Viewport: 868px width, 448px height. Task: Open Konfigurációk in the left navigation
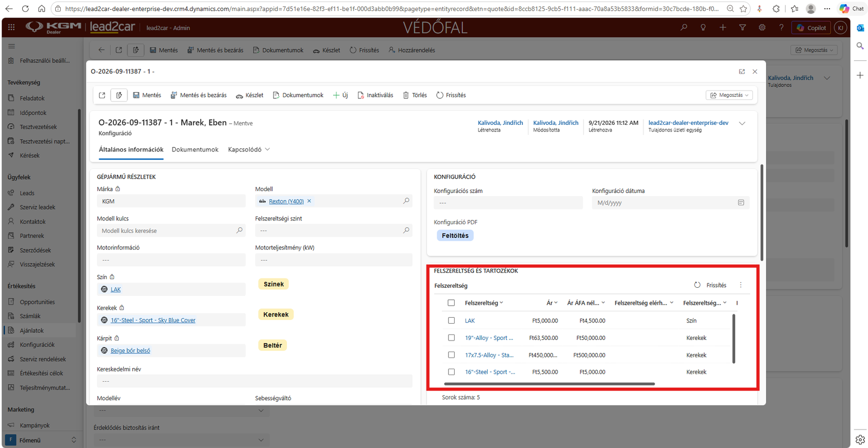point(37,345)
